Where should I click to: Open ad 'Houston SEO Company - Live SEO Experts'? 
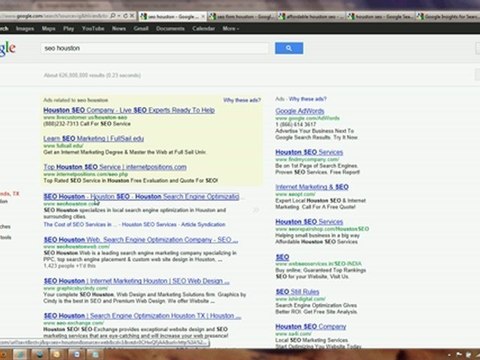click(129, 110)
